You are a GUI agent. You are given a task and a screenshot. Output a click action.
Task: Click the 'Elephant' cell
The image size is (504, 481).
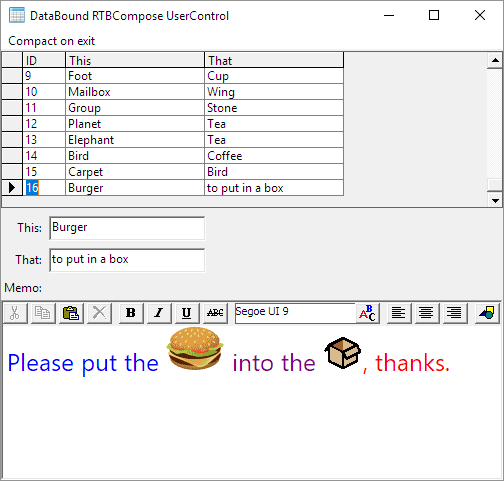pyautogui.click(x=135, y=140)
